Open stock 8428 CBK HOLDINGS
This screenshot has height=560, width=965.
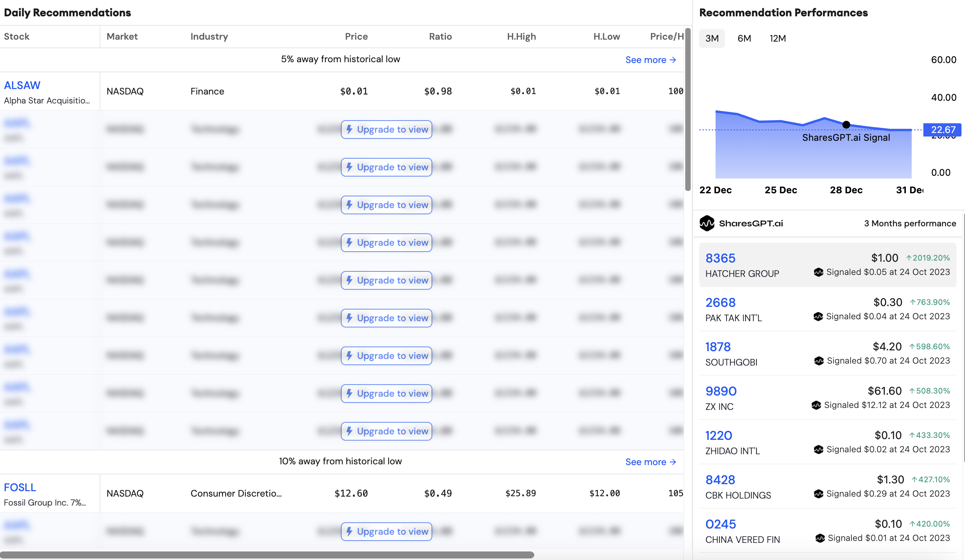(828, 486)
